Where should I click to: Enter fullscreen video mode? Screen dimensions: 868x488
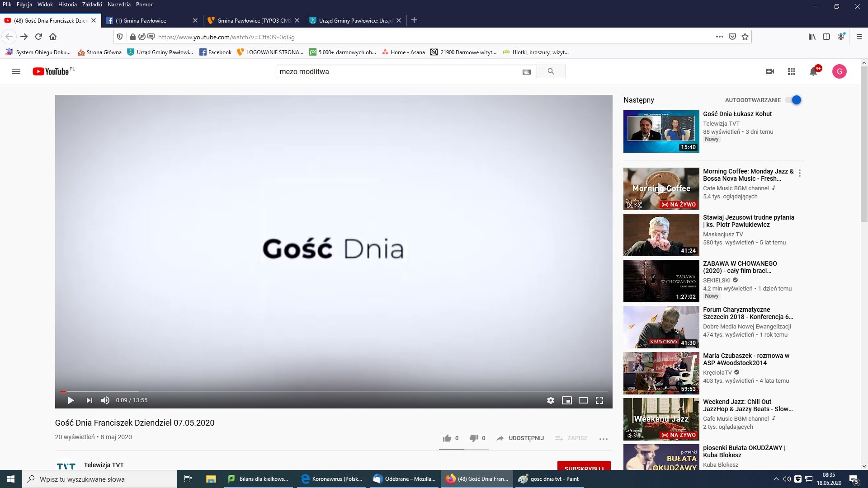tap(599, 400)
